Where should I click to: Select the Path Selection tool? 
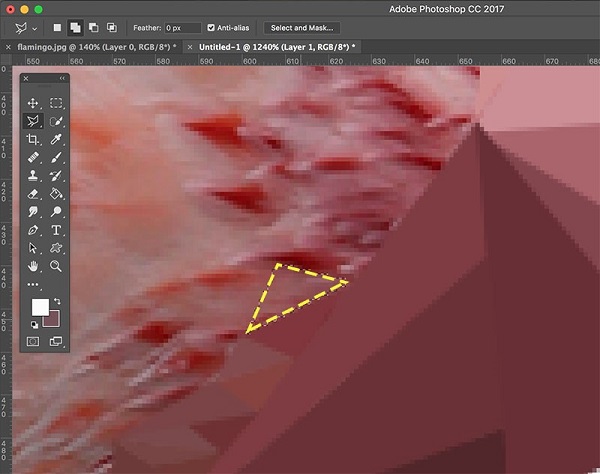pos(33,248)
